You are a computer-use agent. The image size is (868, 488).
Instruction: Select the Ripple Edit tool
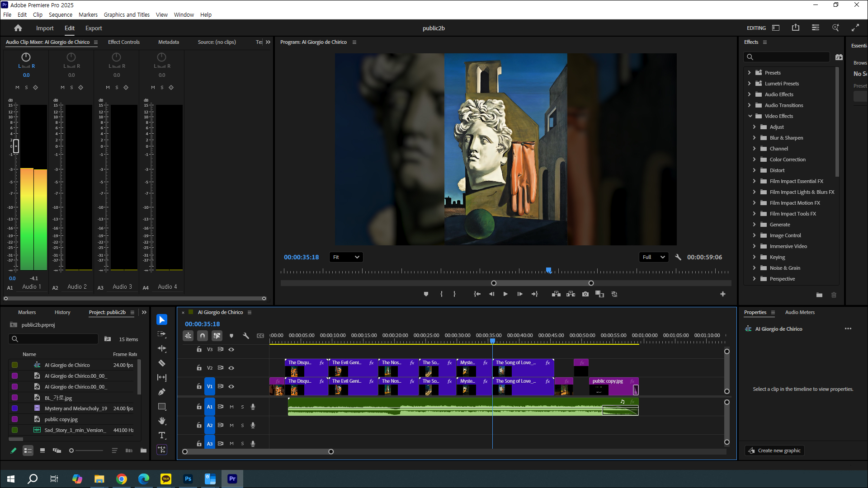coord(162,349)
